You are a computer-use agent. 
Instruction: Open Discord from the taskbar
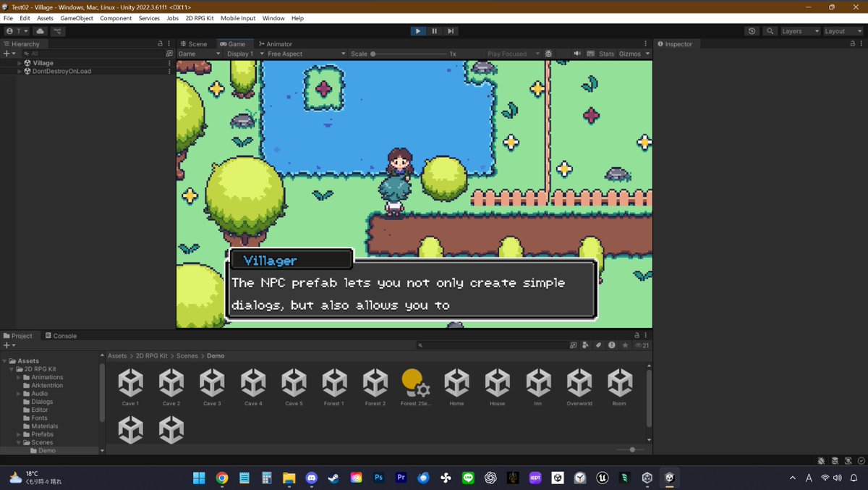click(311, 478)
